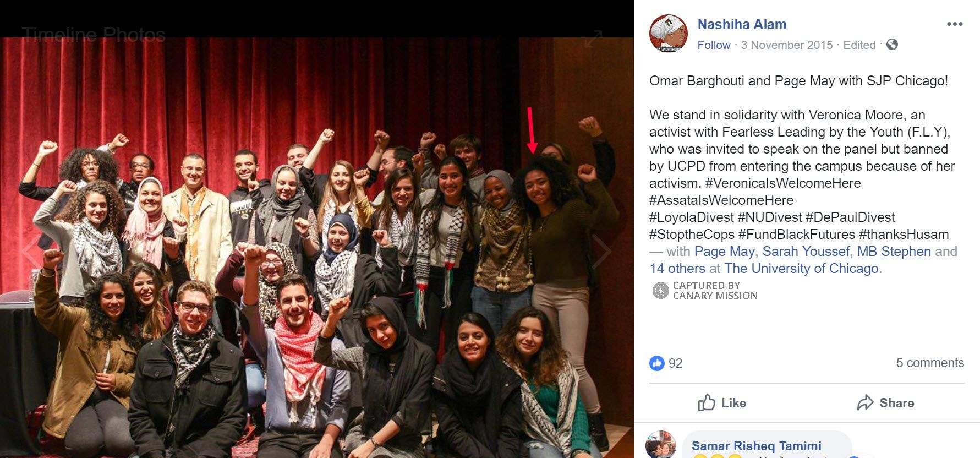The height and width of the screenshot is (458, 980).
Task: Go to previous photo with left arrow
Action: tap(30, 252)
